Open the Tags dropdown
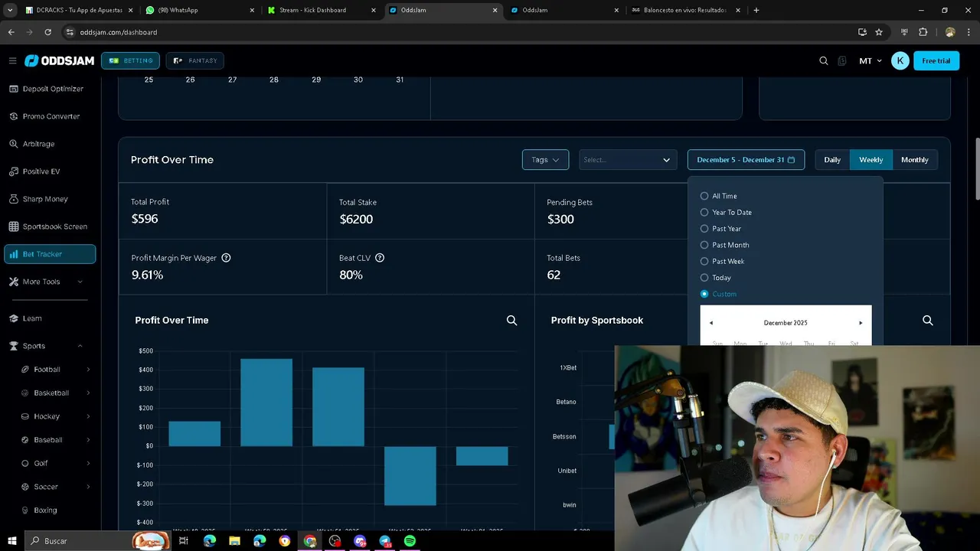 545,160
